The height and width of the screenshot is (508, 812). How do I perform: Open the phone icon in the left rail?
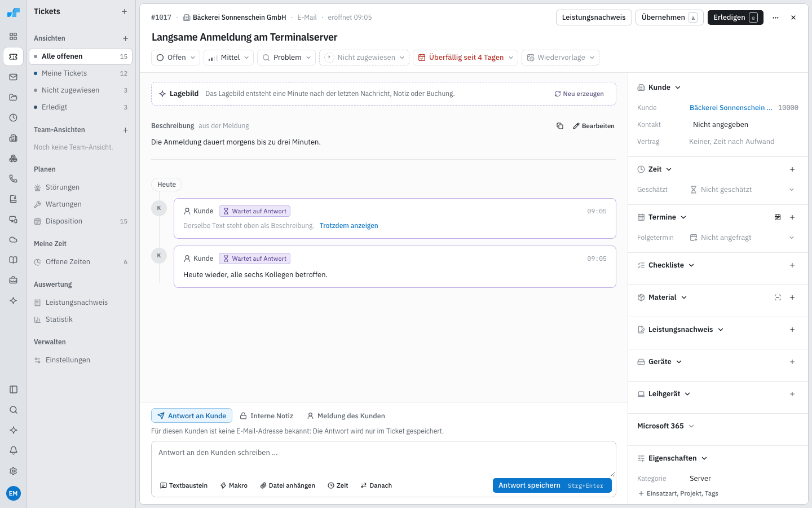coord(14,178)
